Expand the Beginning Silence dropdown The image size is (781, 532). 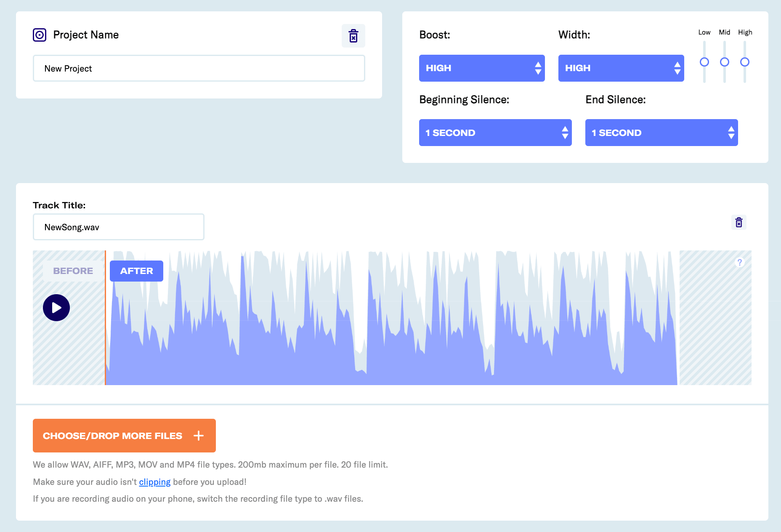(x=495, y=133)
